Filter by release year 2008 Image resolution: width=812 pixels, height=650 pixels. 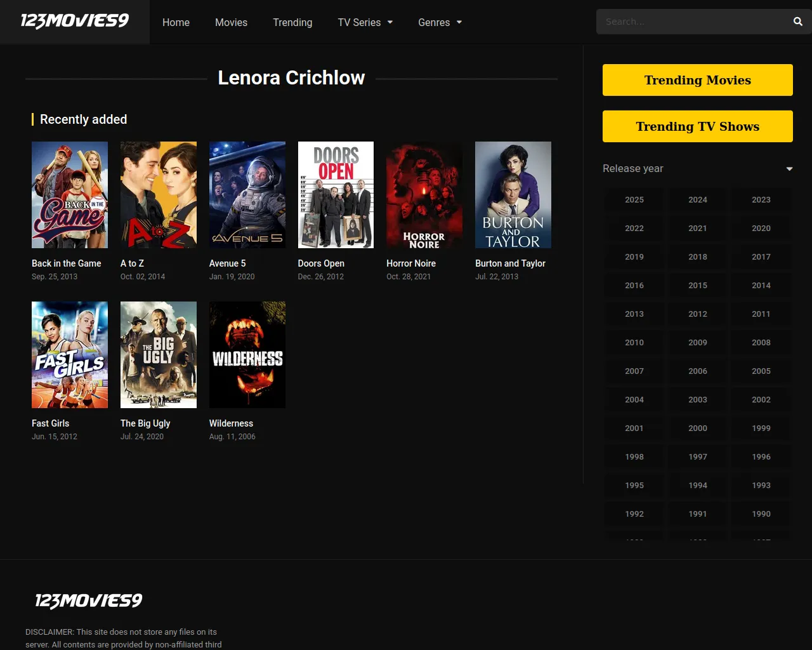(761, 342)
